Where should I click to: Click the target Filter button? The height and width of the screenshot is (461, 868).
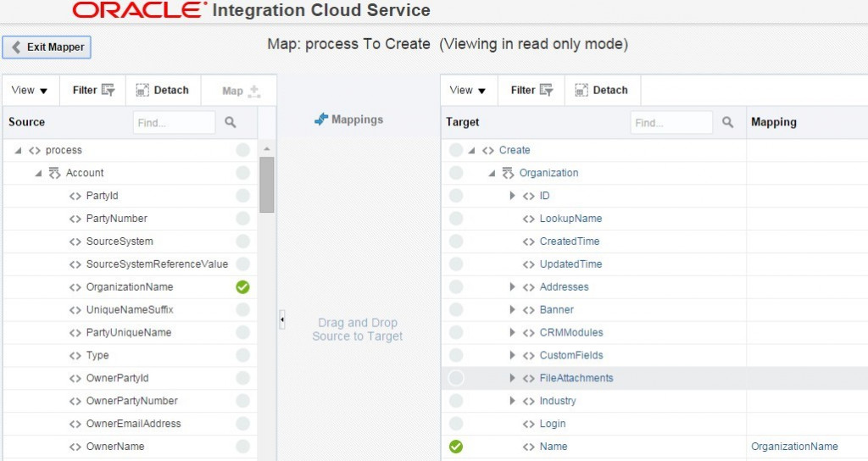[531, 90]
